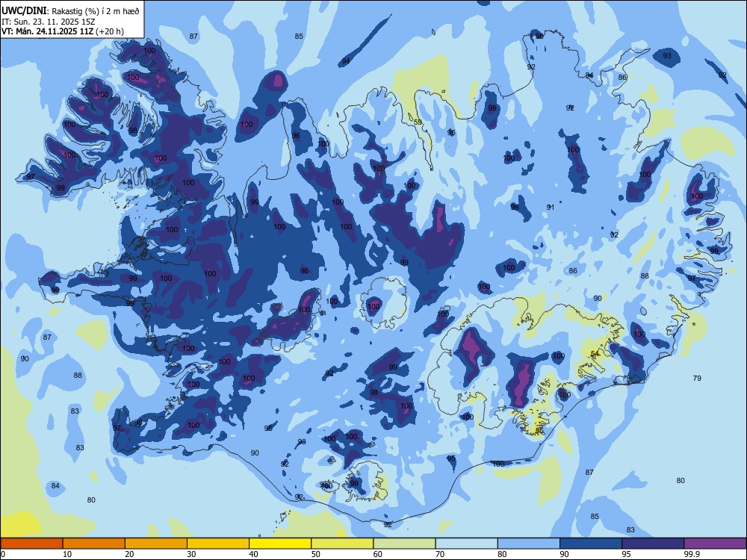The width and height of the screenshot is (747, 560).
Task: Select the pale blue 70–80 legend swatch
Action: [x=466, y=544]
